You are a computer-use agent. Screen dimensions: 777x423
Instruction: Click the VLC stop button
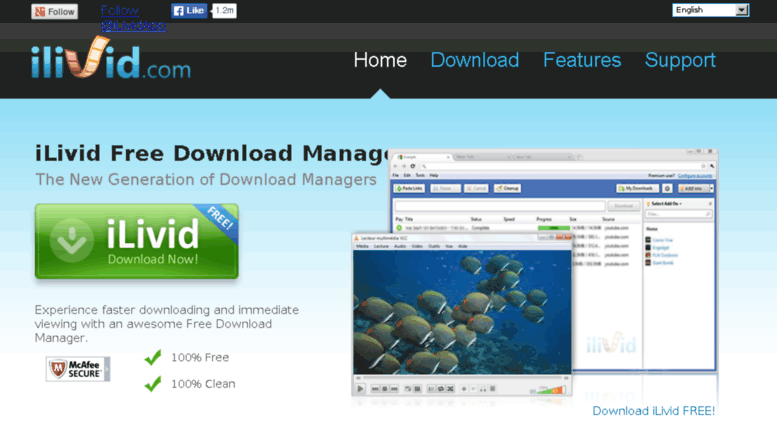[385, 389]
